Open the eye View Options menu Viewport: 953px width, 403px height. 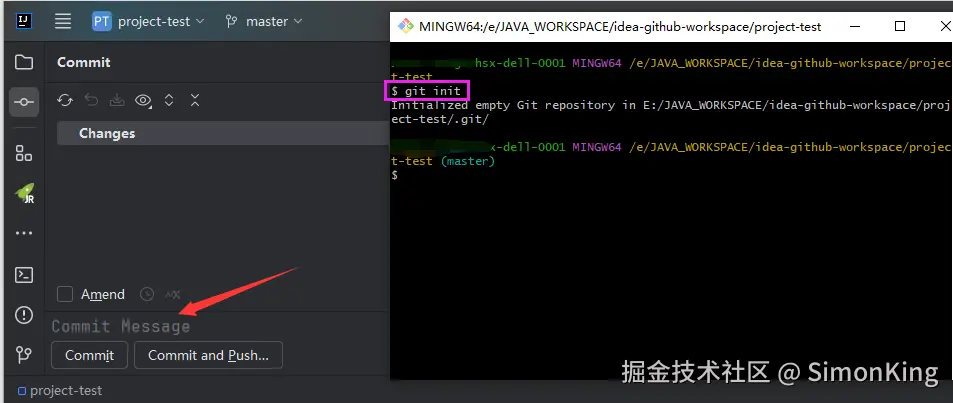click(143, 101)
